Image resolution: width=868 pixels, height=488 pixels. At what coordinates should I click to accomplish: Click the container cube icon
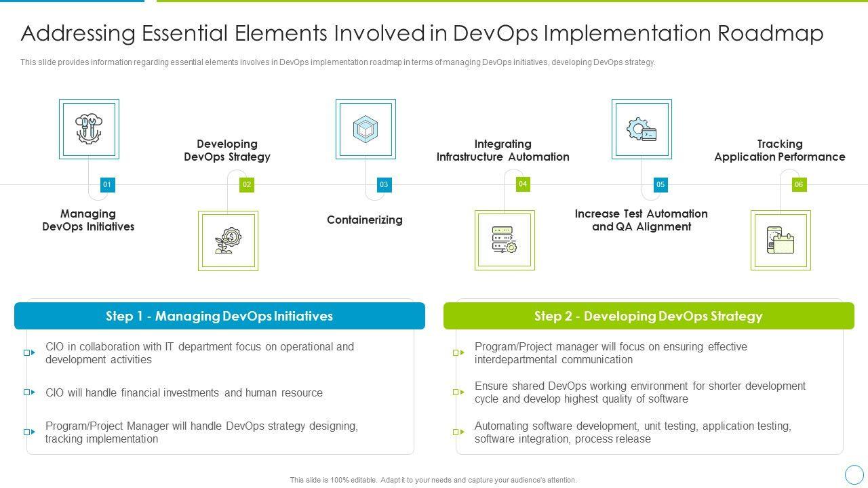click(x=366, y=129)
